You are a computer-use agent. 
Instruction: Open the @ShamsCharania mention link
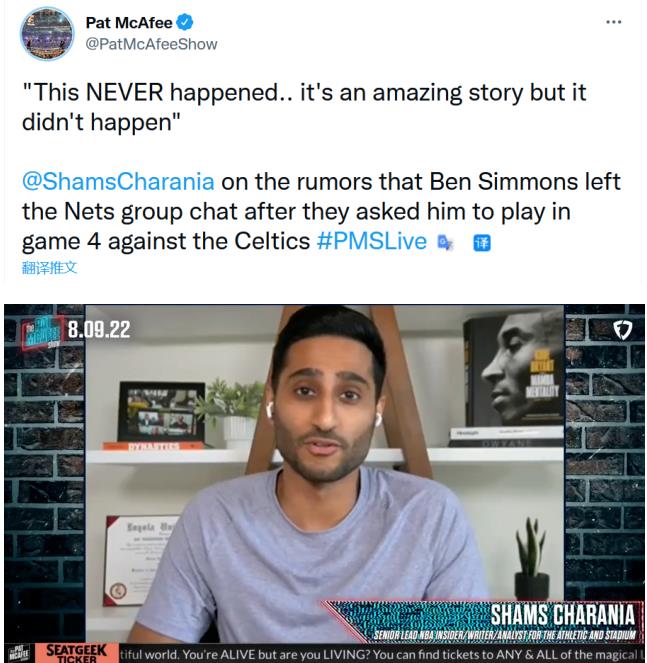pos(118,182)
